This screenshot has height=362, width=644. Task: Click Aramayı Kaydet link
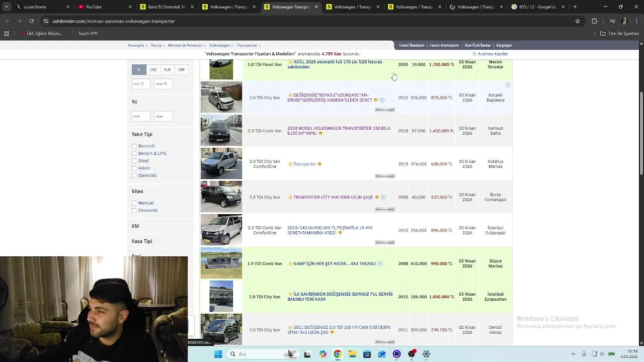pyautogui.click(x=493, y=54)
